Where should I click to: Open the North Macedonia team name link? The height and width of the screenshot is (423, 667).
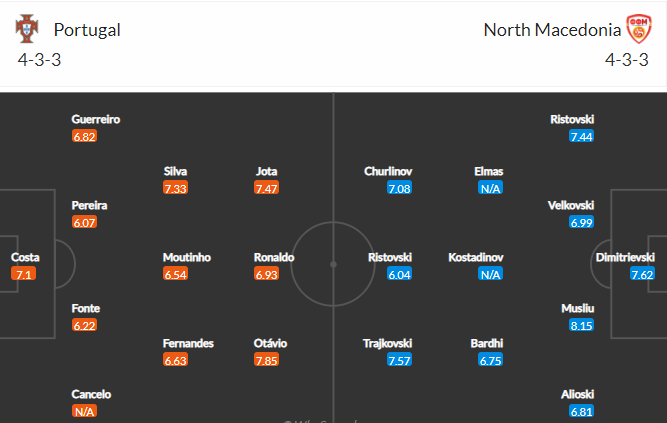click(550, 30)
